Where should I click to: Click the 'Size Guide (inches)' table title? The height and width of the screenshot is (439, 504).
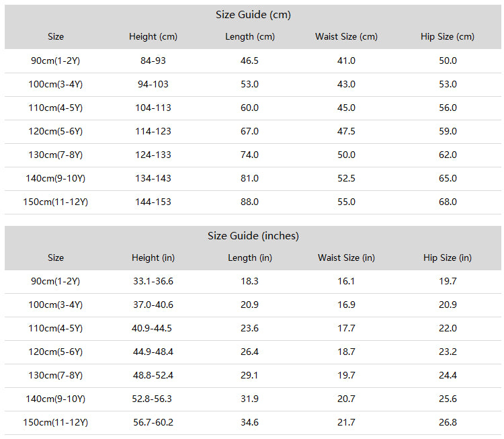click(253, 236)
